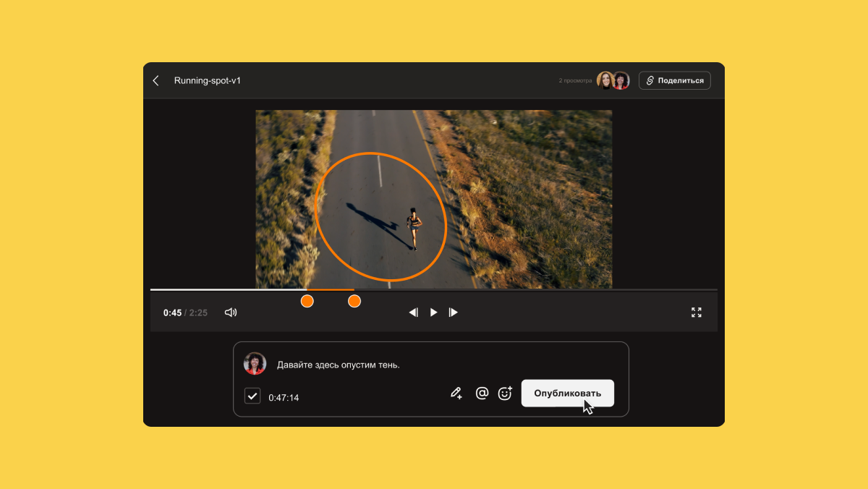Step forward one frame
Screen dimensions: 868x489
[x=454, y=312]
